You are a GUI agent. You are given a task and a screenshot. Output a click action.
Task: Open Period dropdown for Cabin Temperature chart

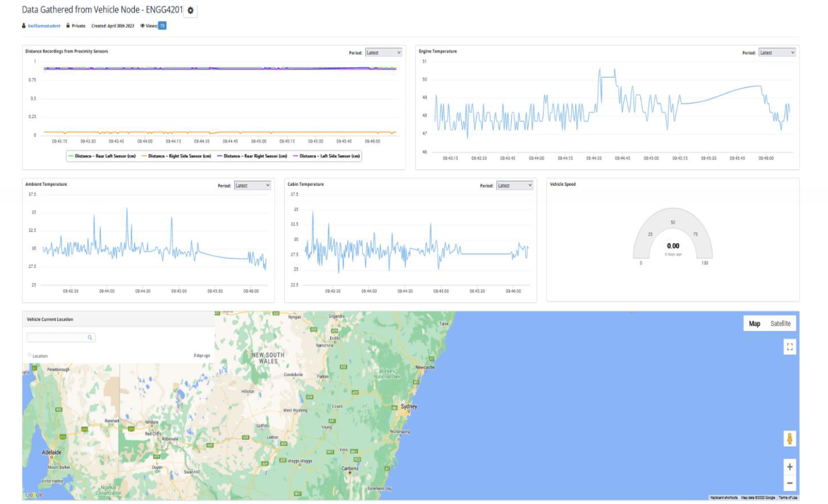(x=514, y=186)
